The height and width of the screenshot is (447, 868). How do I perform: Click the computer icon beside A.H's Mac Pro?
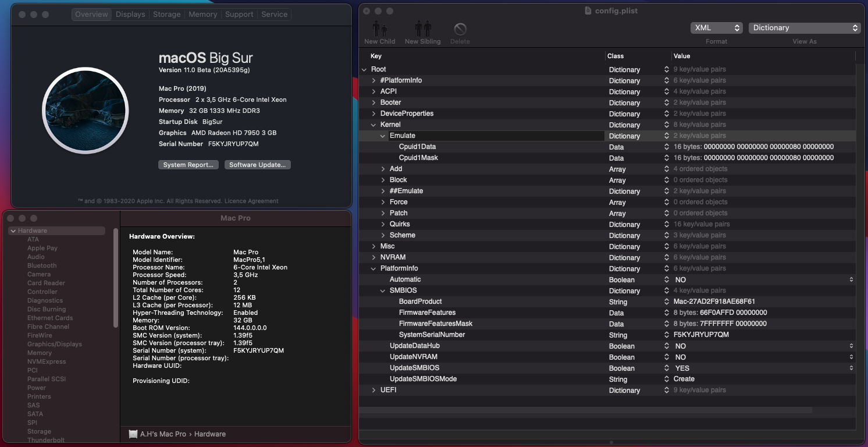pos(133,434)
